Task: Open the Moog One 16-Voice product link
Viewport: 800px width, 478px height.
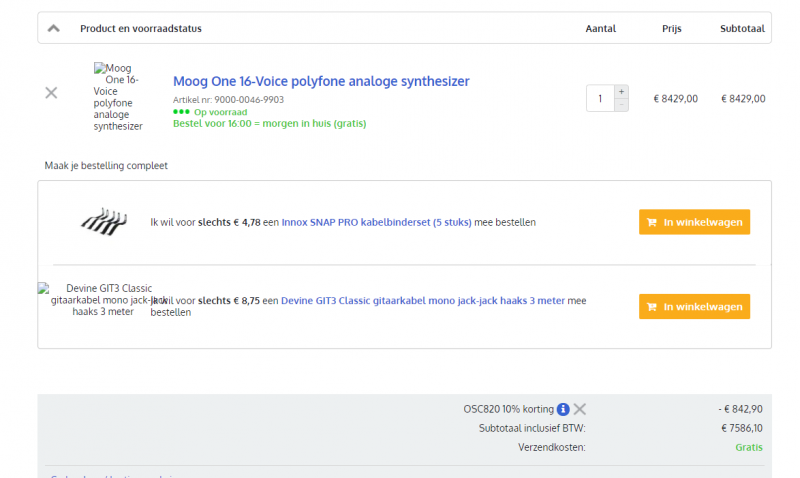Action: [321, 81]
